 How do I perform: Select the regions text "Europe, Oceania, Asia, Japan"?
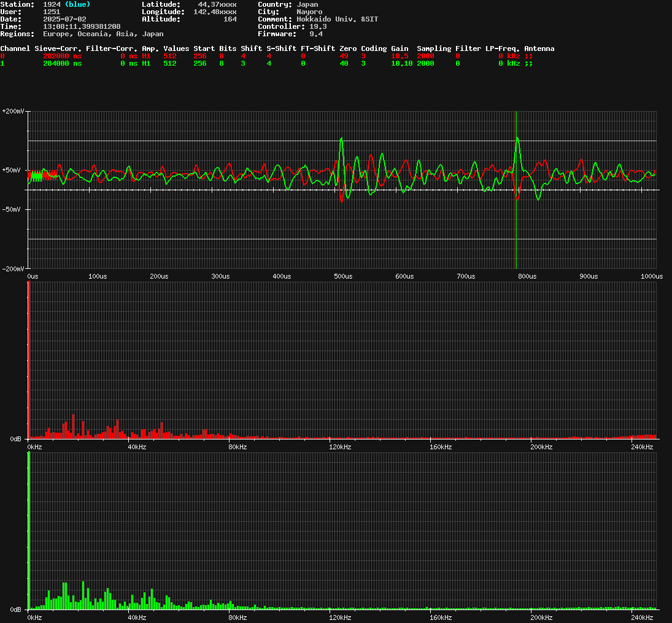pos(103,34)
